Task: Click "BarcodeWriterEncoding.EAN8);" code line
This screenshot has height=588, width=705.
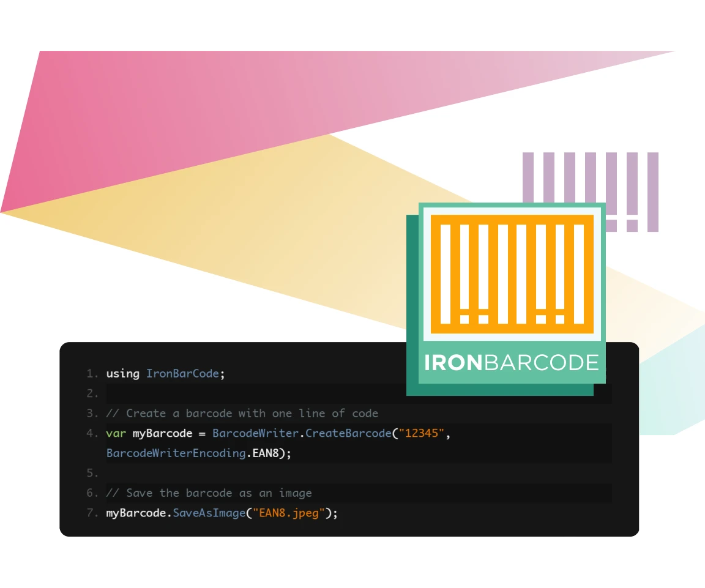Action: click(x=199, y=453)
